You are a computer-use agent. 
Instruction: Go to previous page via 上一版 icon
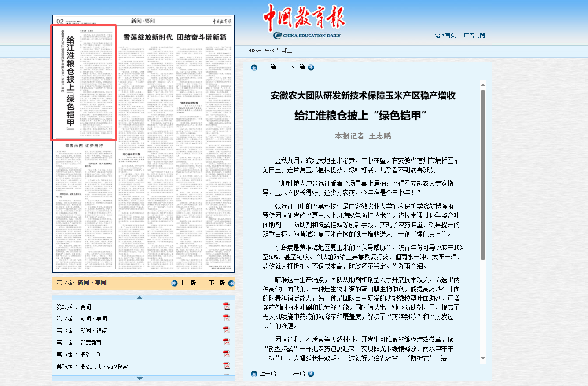click(x=174, y=283)
